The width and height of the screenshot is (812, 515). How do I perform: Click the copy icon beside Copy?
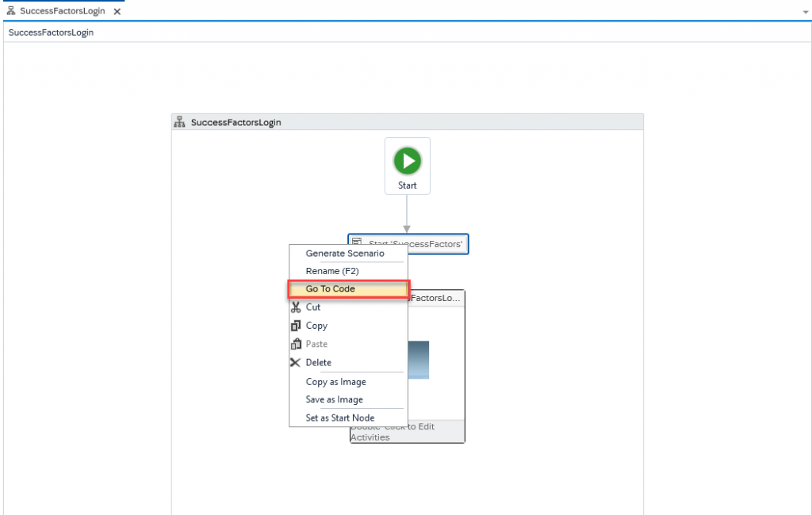coord(296,326)
